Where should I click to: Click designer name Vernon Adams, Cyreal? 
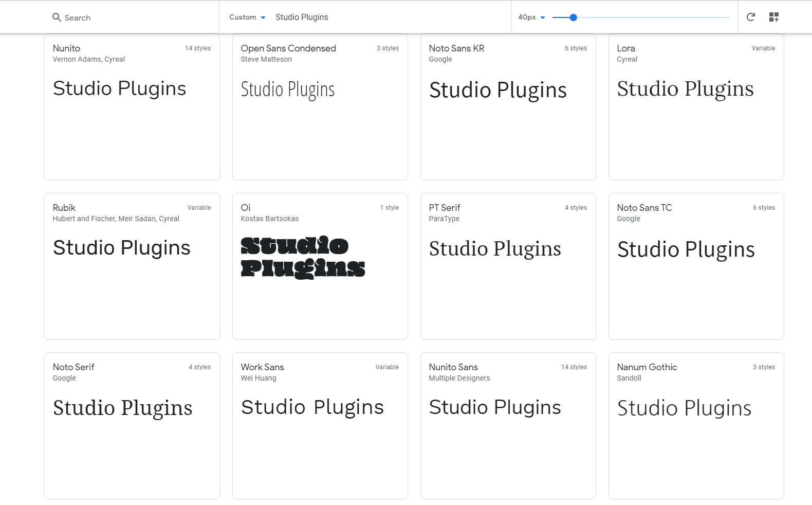point(88,60)
